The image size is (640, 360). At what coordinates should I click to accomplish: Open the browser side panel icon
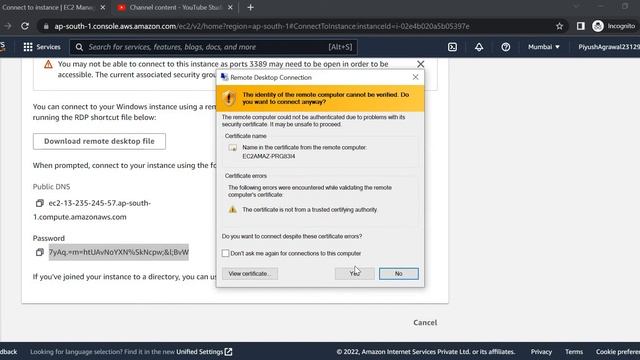[580, 26]
